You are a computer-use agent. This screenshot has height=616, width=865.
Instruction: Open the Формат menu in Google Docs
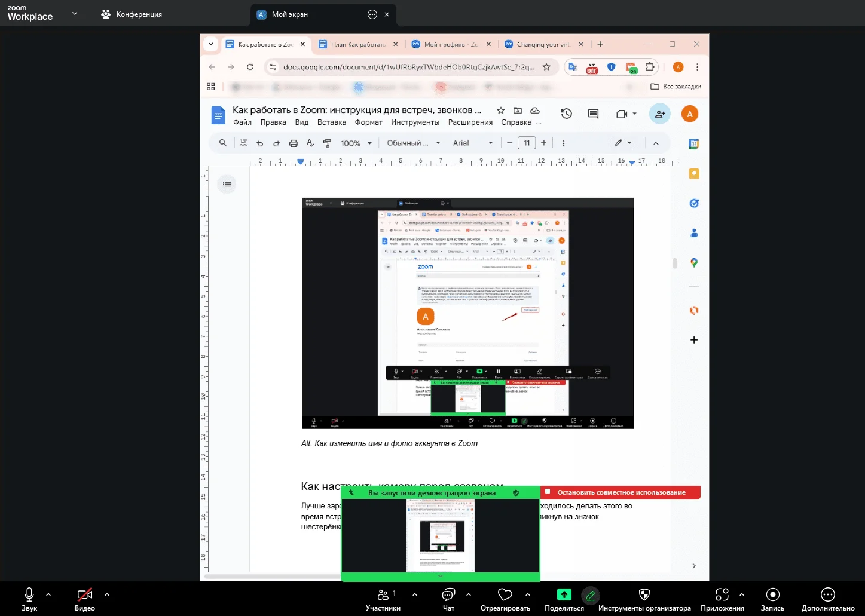click(369, 122)
